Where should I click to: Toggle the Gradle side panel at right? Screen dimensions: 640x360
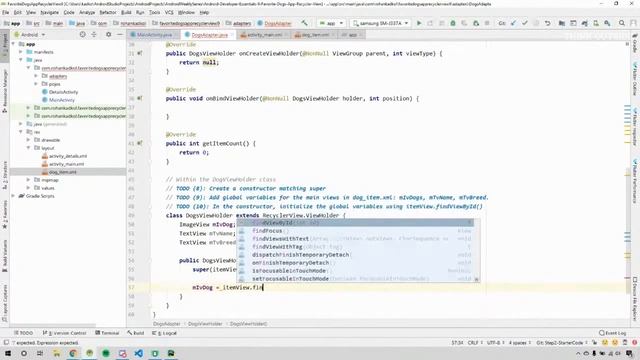pyautogui.click(x=635, y=44)
